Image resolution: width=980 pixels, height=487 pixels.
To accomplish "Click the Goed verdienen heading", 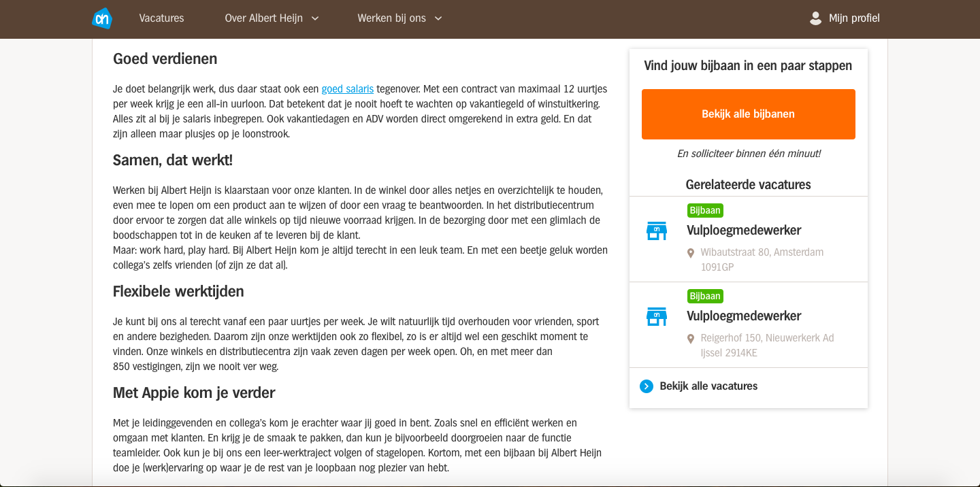I will click(165, 58).
